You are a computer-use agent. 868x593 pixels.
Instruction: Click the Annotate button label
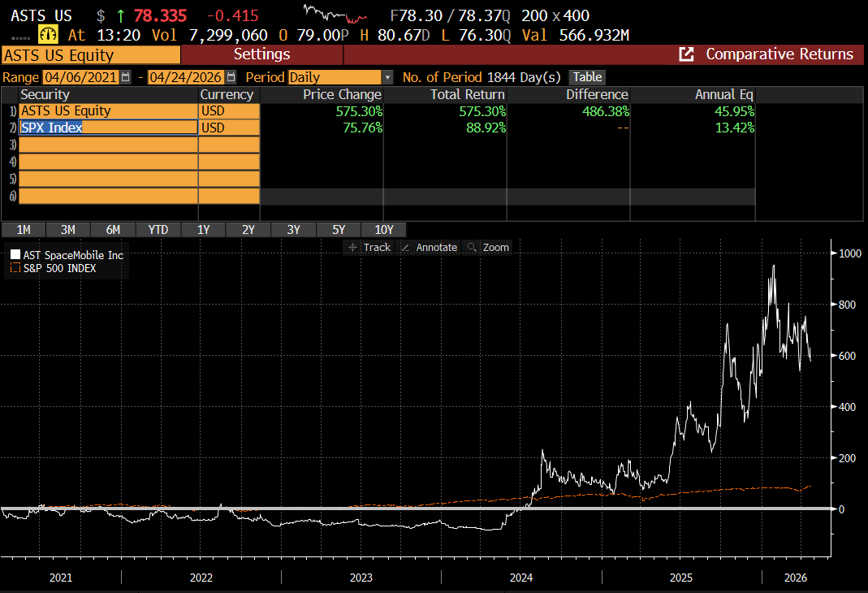click(x=437, y=248)
